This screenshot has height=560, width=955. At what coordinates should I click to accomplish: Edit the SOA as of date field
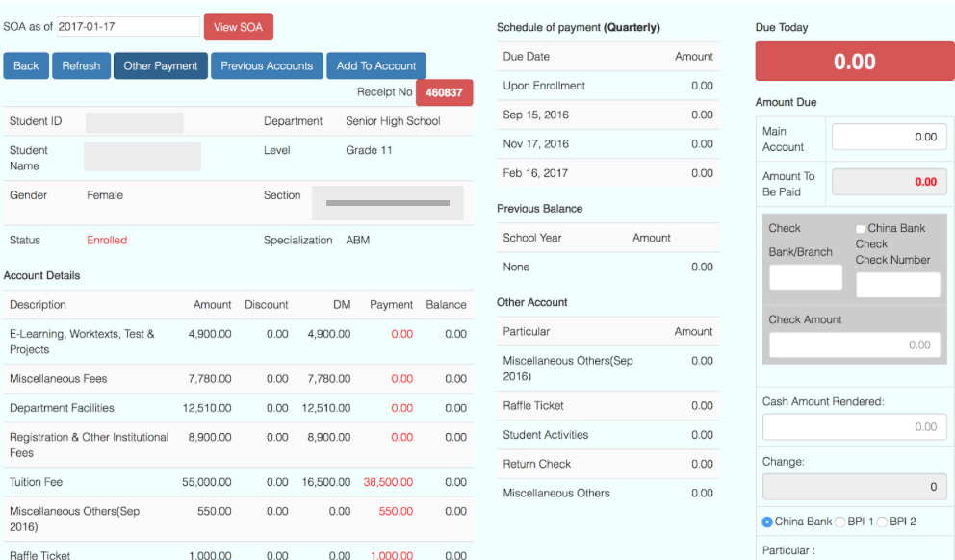(x=128, y=27)
